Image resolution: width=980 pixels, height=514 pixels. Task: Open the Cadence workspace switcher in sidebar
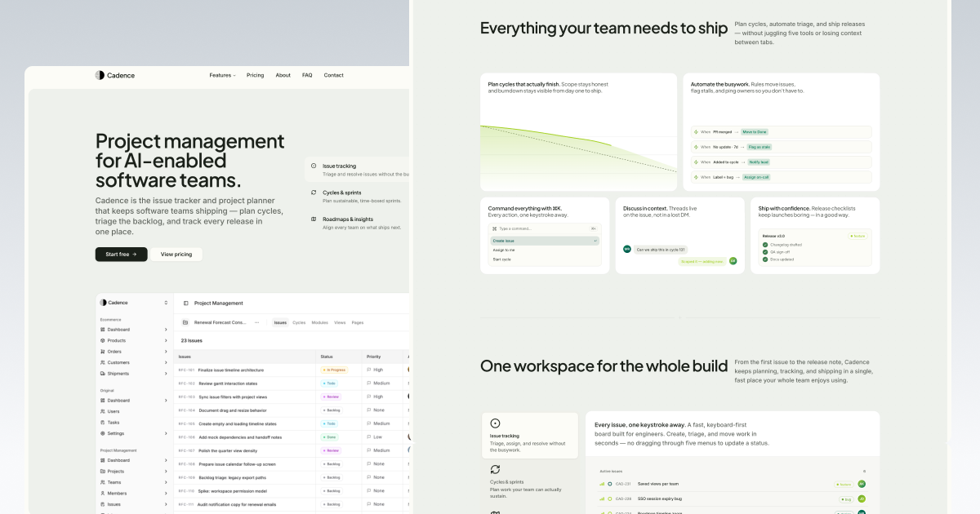134,303
